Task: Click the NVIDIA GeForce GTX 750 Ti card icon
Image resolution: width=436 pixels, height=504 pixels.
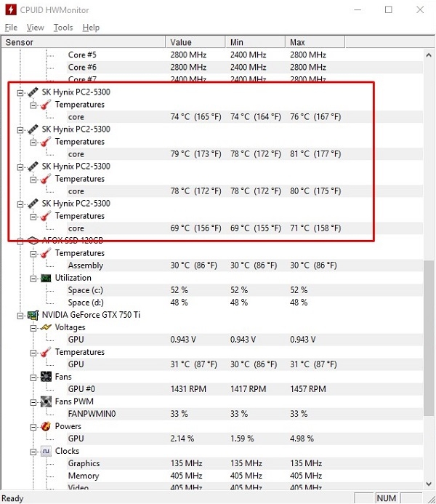Action: [33, 315]
